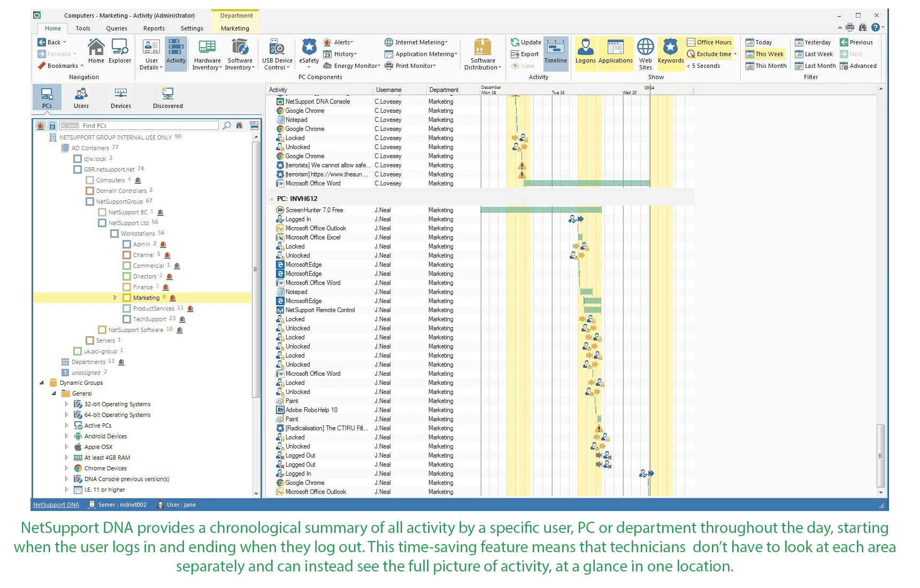Screen dimensions: 920x588
Task: Open the Energy Monitor dropdown
Action: tap(352, 66)
